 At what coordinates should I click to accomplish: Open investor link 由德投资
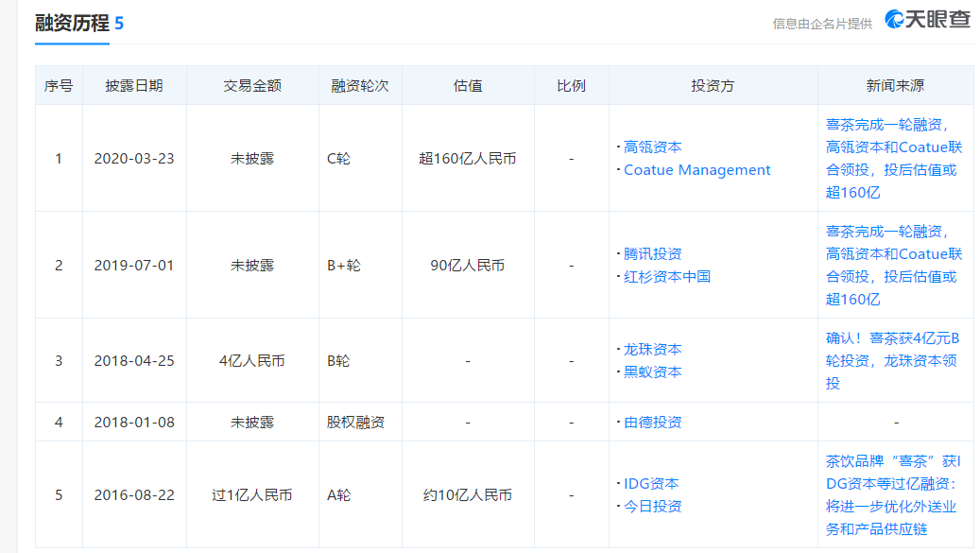pyautogui.click(x=652, y=423)
